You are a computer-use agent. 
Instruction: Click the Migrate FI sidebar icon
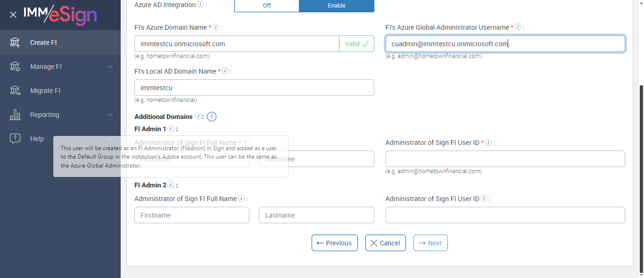[15, 91]
